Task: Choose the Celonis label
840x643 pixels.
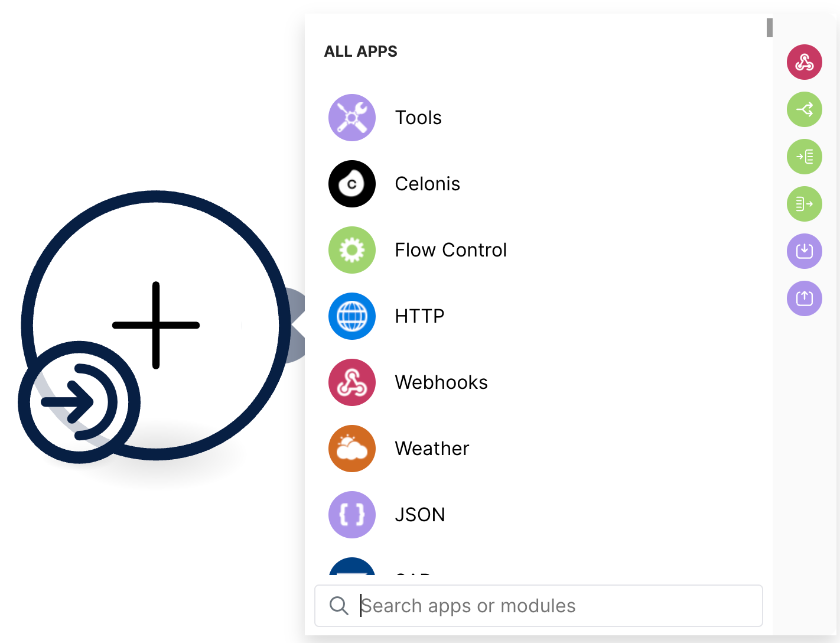Action: click(428, 184)
